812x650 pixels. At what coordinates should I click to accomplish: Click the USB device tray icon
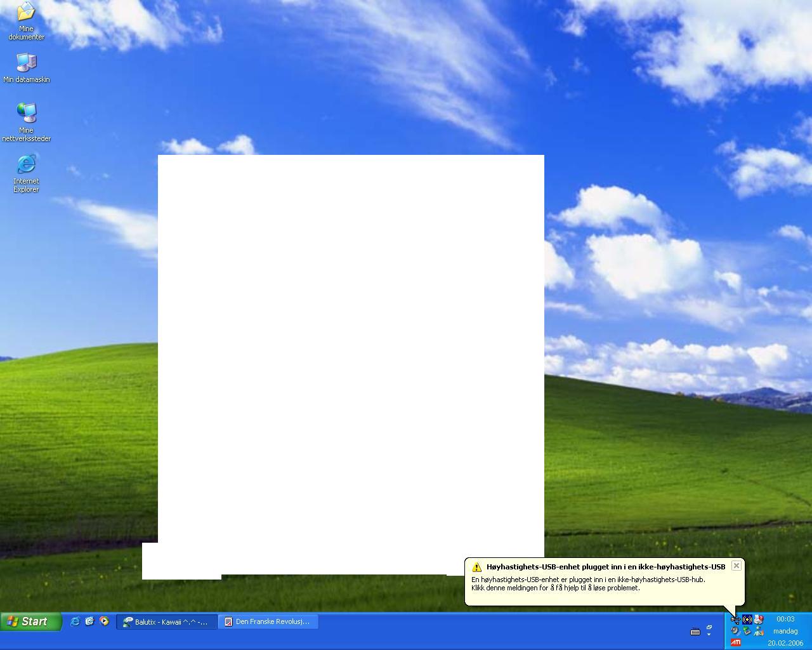pos(735,620)
